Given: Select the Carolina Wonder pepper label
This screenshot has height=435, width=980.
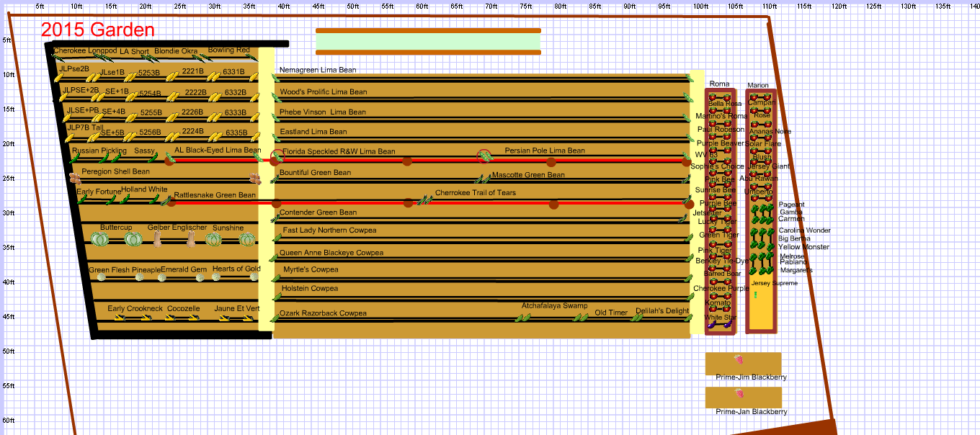Looking at the screenshot, I should tap(804, 230).
